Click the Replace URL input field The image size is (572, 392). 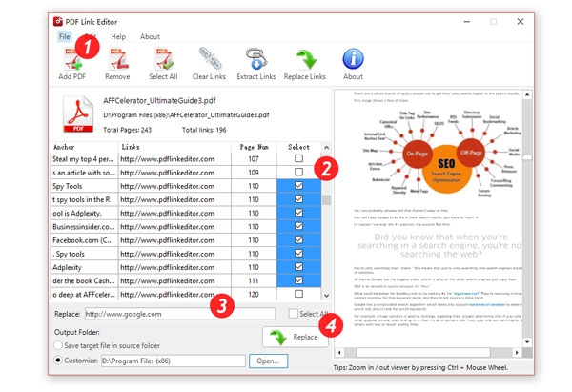click(x=180, y=314)
